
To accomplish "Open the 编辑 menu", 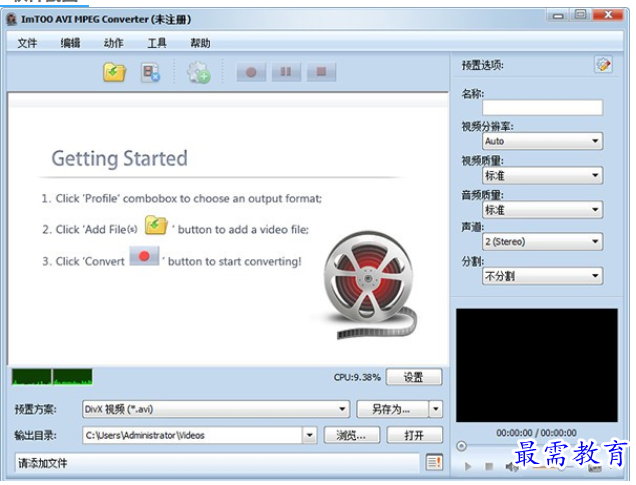I will (x=71, y=43).
